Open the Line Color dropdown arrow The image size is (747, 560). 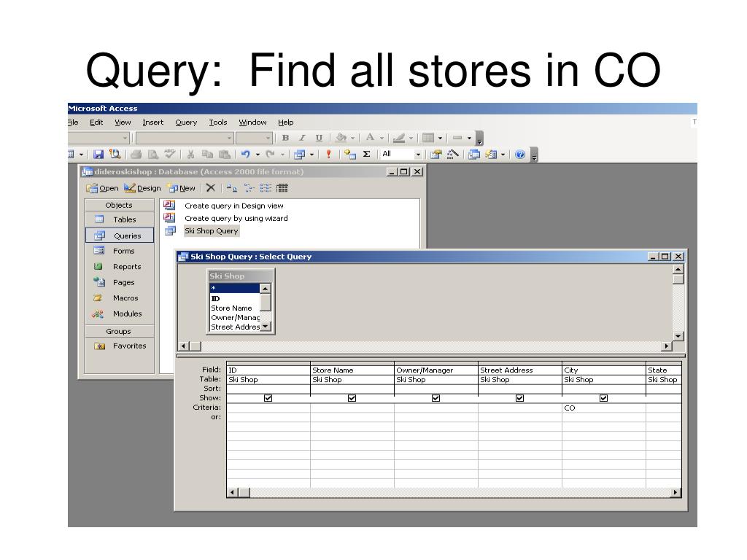point(411,138)
